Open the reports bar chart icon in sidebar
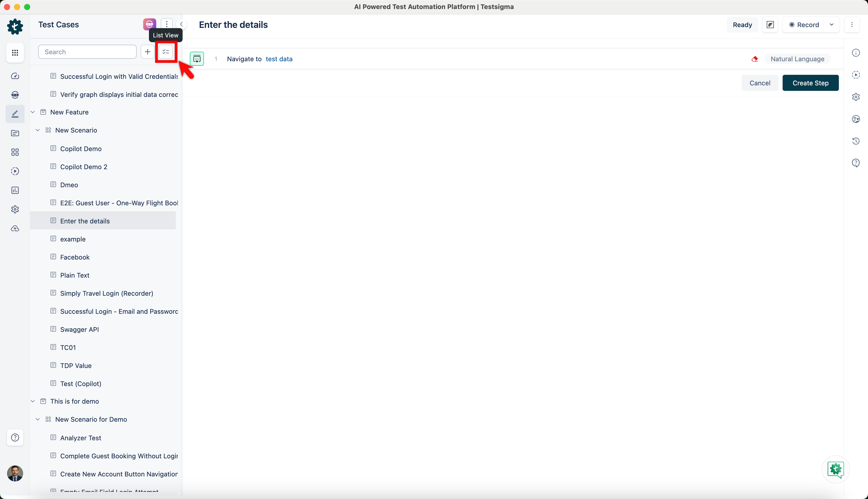Viewport: 868px width, 499px height. pyautogui.click(x=15, y=190)
